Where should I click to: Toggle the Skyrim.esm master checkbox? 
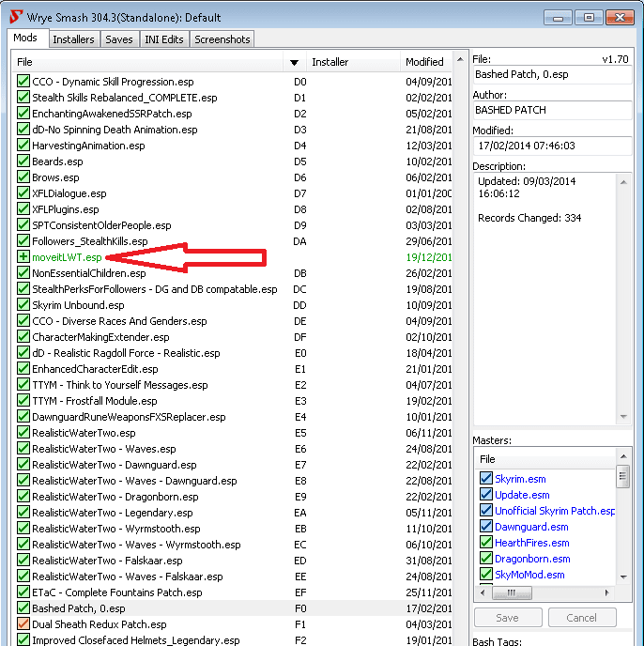click(x=486, y=478)
